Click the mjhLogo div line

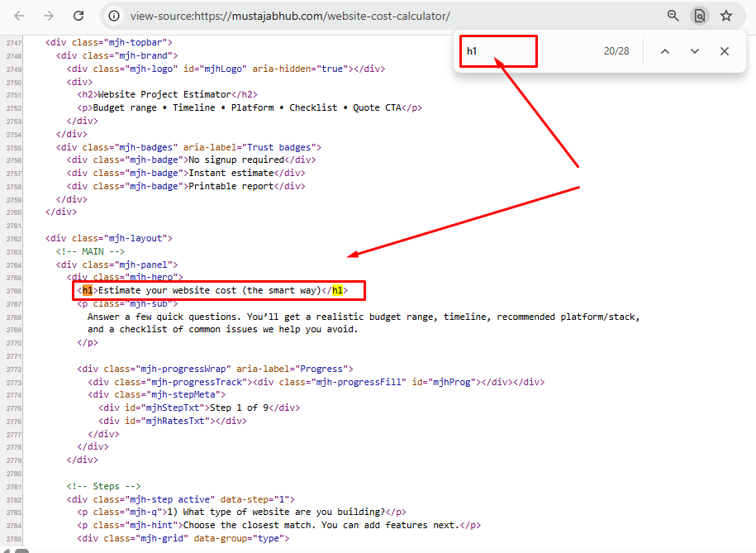point(226,69)
